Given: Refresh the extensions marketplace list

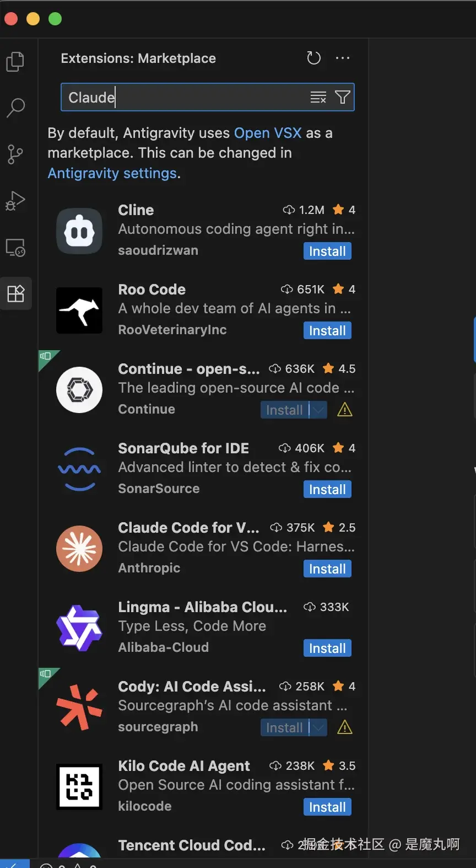Looking at the screenshot, I should pyautogui.click(x=313, y=58).
